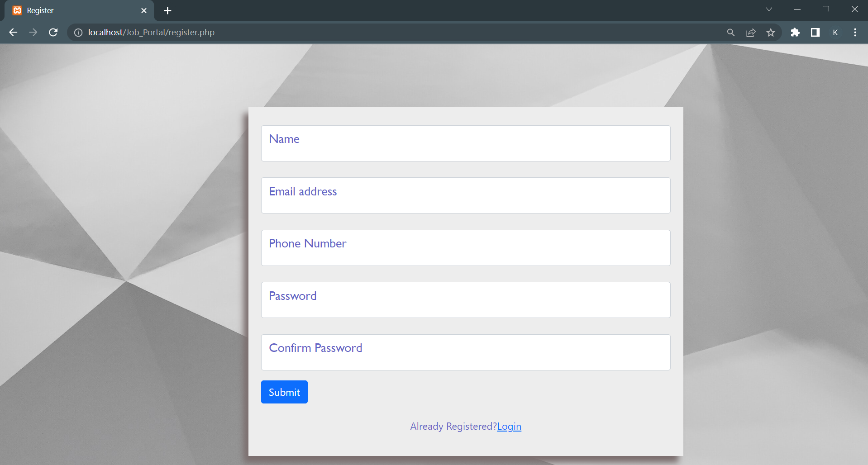
Task: Click the Confirm Password field
Action: click(x=465, y=352)
